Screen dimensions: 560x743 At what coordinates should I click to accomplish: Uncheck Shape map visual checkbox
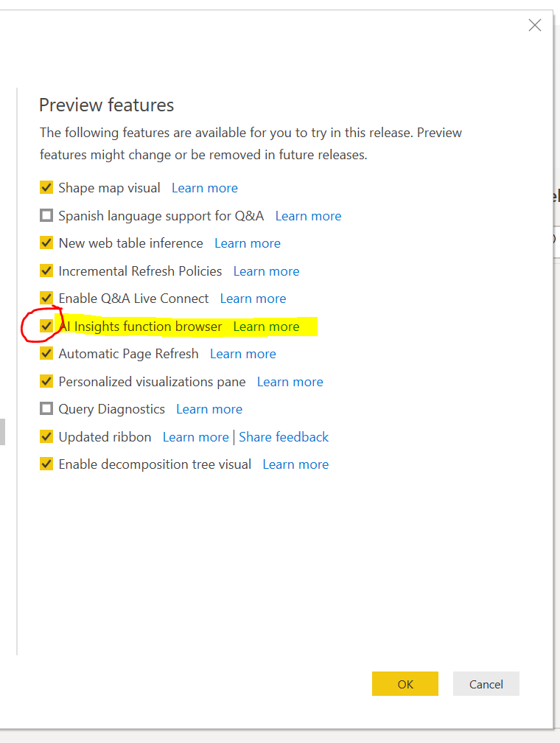(x=46, y=188)
